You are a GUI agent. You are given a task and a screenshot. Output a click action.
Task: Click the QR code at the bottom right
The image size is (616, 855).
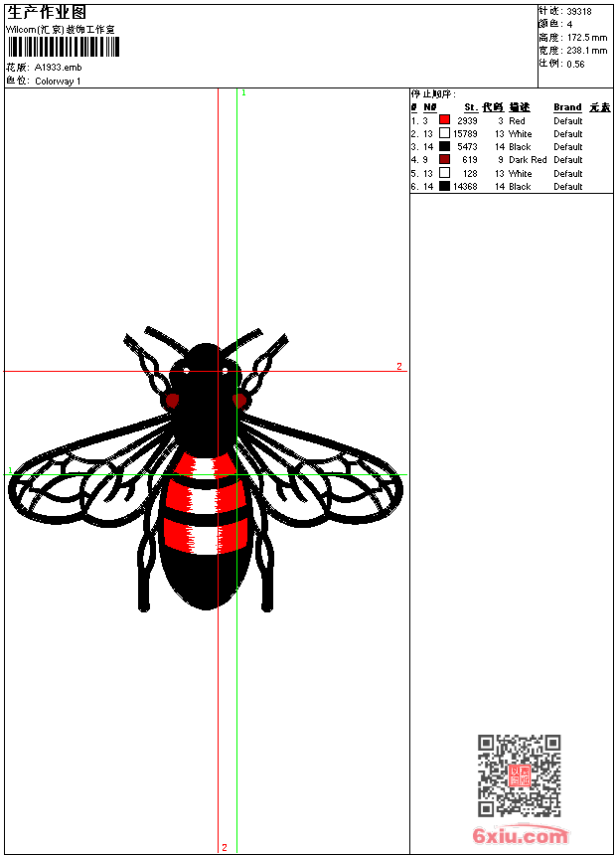519,775
